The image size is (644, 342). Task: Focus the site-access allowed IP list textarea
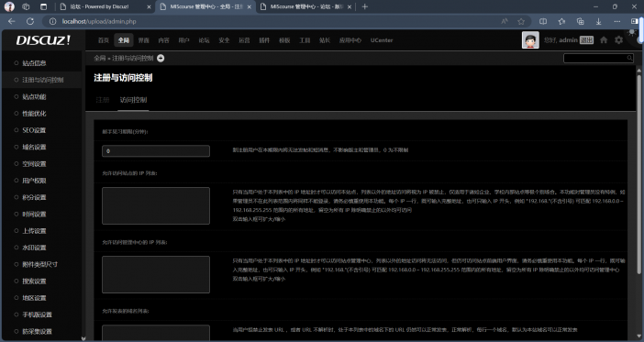click(156, 205)
